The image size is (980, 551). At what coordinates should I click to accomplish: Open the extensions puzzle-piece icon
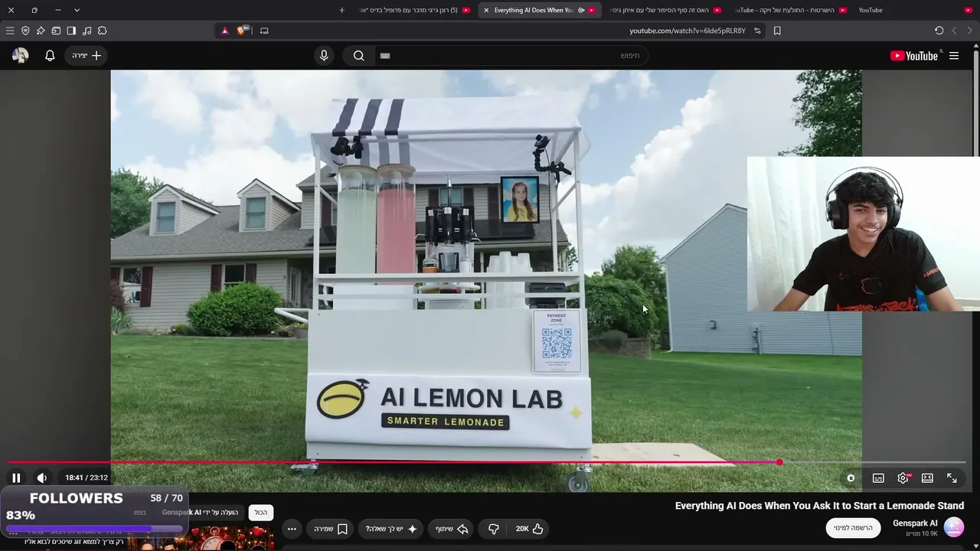click(102, 31)
